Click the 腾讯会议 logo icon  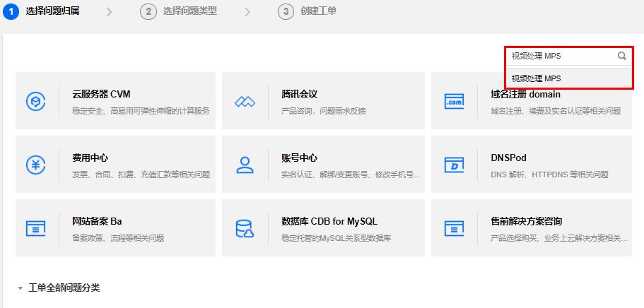tap(245, 102)
